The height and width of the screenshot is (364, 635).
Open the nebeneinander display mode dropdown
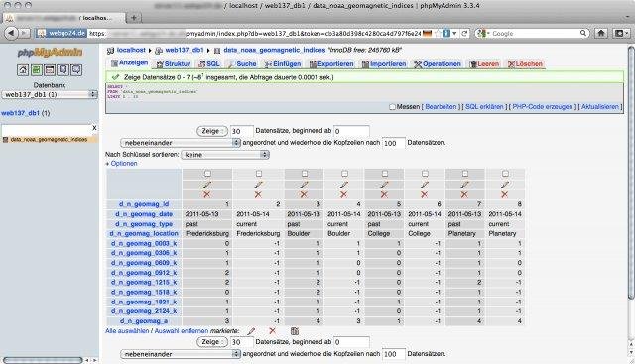[x=181, y=143]
